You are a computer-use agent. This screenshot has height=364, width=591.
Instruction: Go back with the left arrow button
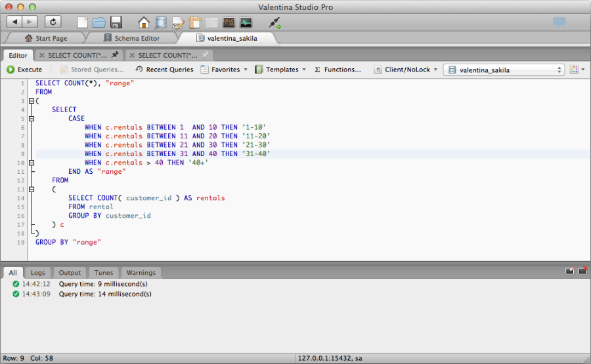(14, 22)
